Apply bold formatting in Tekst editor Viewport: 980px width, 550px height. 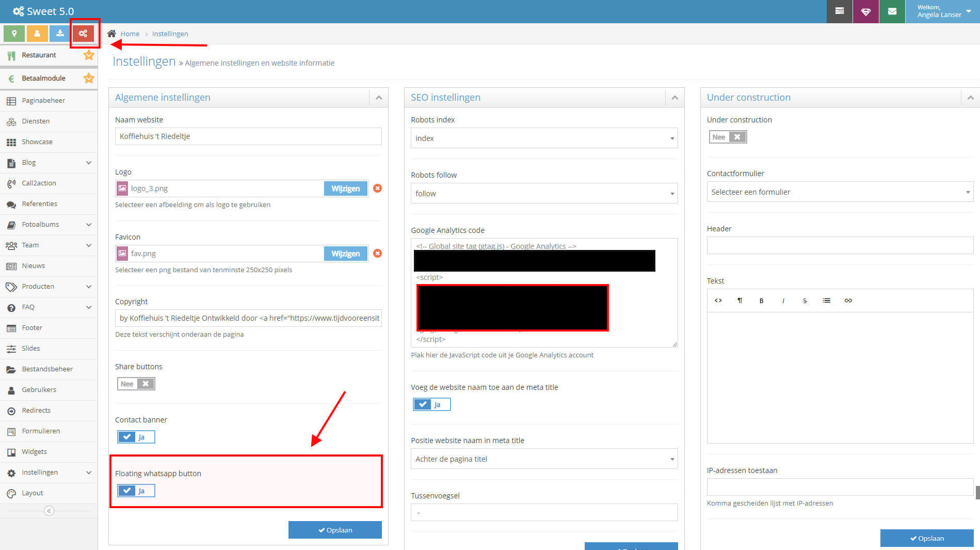click(x=761, y=301)
